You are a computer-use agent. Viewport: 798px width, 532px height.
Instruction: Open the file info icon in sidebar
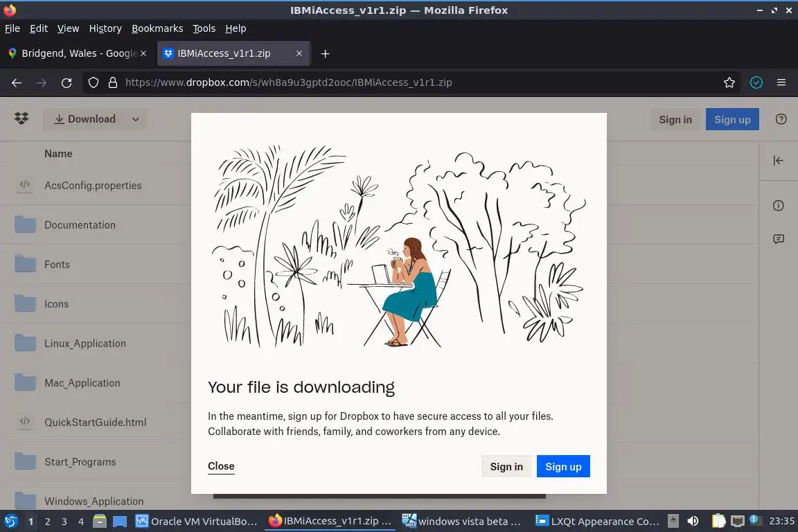pyautogui.click(x=778, y=206)
